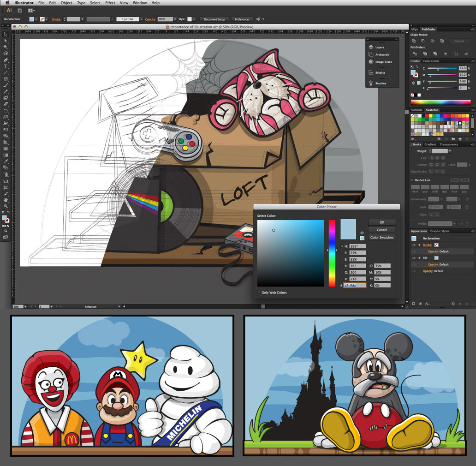The image size is (476, 466).
Task: Open the brush definition dropdown for 5 pt. Flat
Action: coord(141,19)
